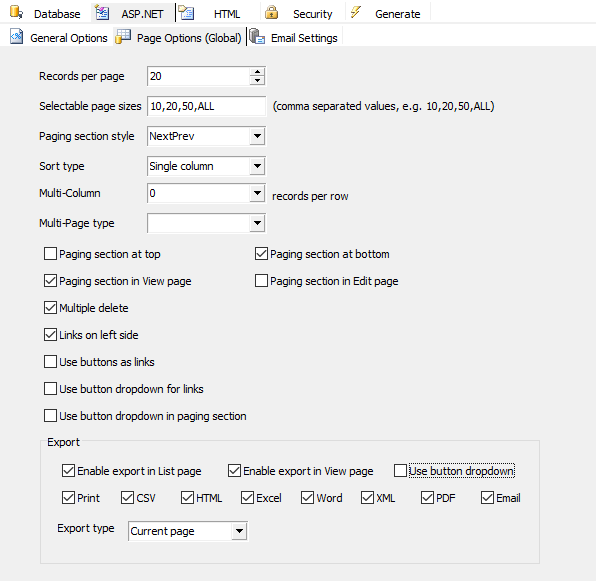
Task: Toggle the PDF export checkbox
Action: pos(427,498)
